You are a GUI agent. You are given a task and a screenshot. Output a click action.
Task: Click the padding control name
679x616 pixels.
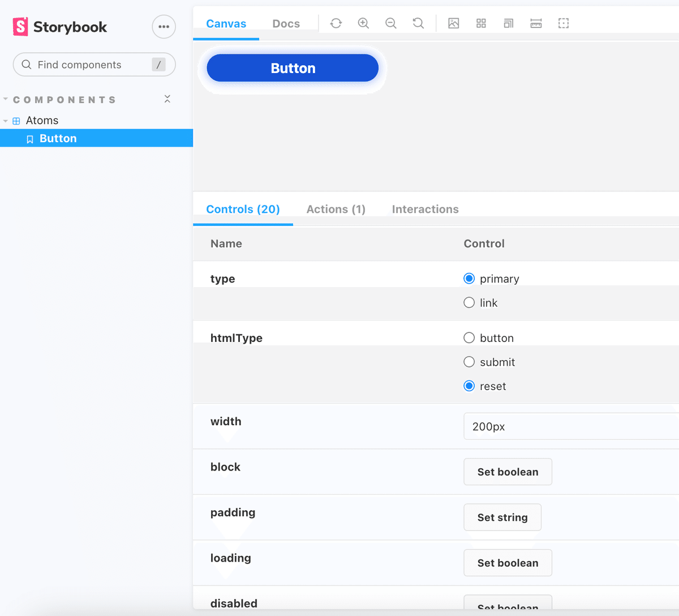pyautogui.click(x=233, y=512)
